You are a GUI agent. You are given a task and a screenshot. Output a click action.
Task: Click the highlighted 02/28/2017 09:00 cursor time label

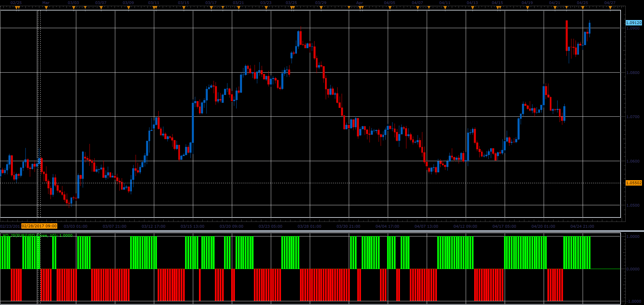[39, 226]
